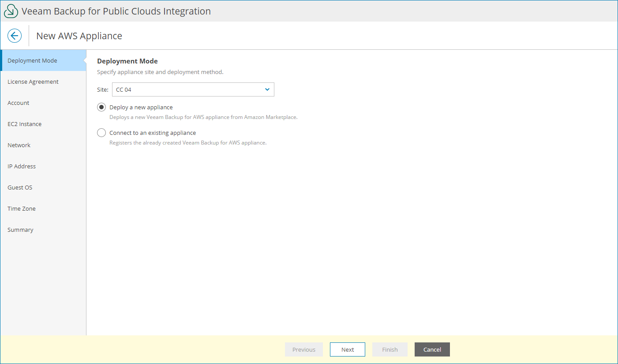Click the Next button
Image resolution: width=618 pixels, height=364 pixels.
click(x=347, y=349)
